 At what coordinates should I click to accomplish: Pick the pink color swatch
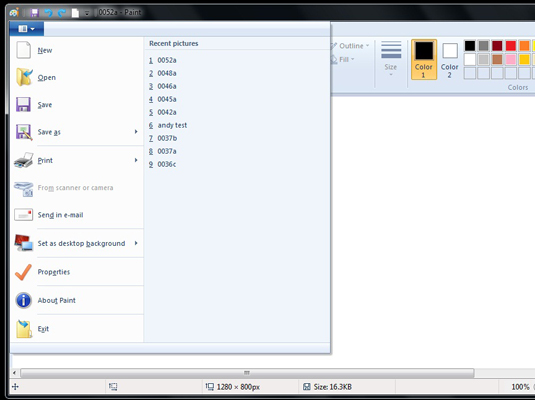tap(511, 59)
